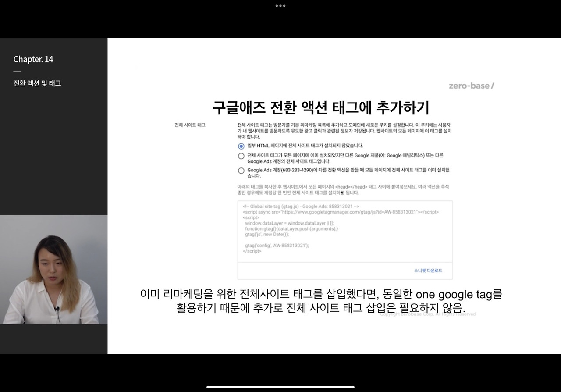This screenshot has height=392, width=561.
Task: Click the presenter webcam video thumbnail
Action: pos(53,270)
